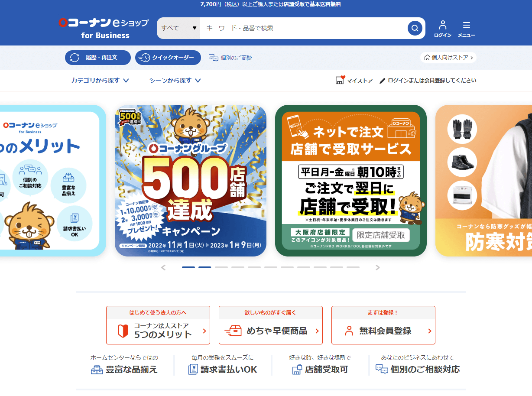Open the 500店舗達成 campaign banner
Viewport: 532px width, 396px height.
coord(191,181)
